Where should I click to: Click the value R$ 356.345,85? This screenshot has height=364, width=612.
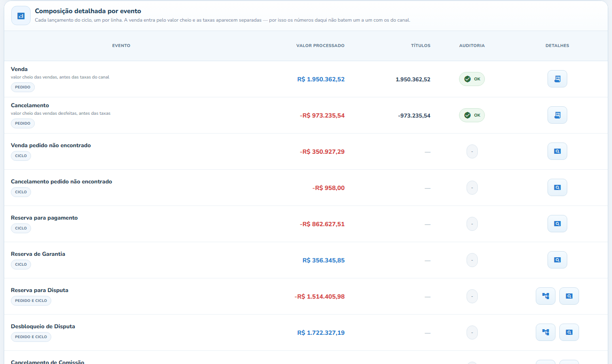(323, 261)
